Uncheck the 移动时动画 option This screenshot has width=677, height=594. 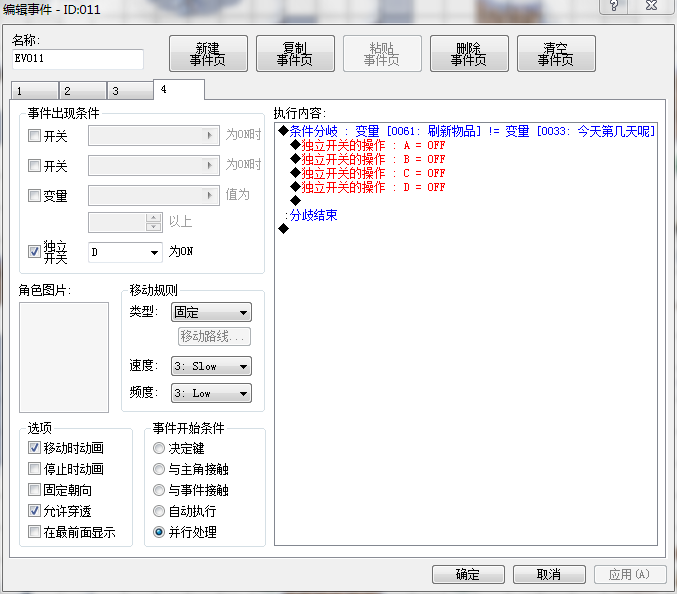pyautogui.click(x=34, y=448)
